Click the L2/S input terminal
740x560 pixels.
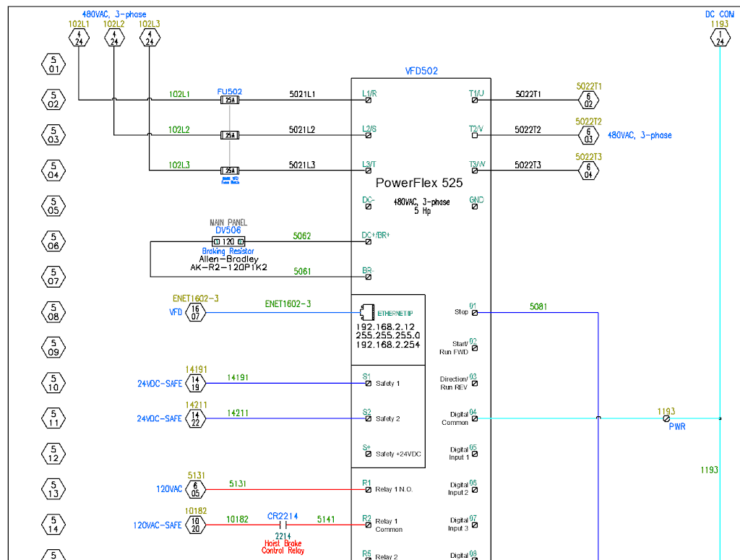pyautogui.click(x=369, y=135)
